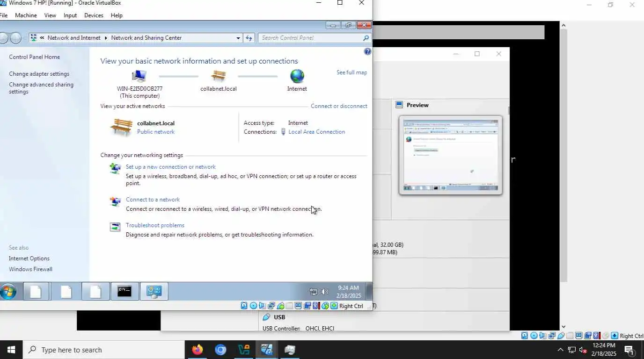Click the Troubleshoot problems icon
Image resolution: width=644 pixels, height=359 pixels.
pyautogui.click(x=115, y=227)
